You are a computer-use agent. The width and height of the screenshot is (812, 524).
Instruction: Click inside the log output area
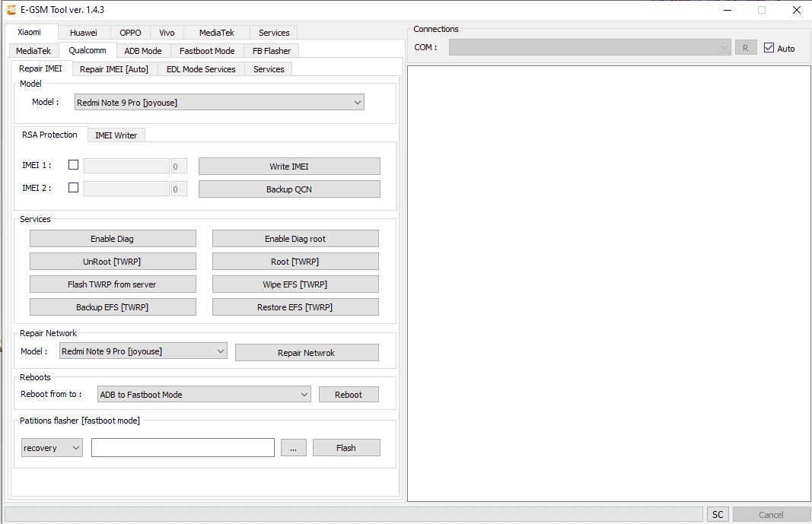point(609,284)
